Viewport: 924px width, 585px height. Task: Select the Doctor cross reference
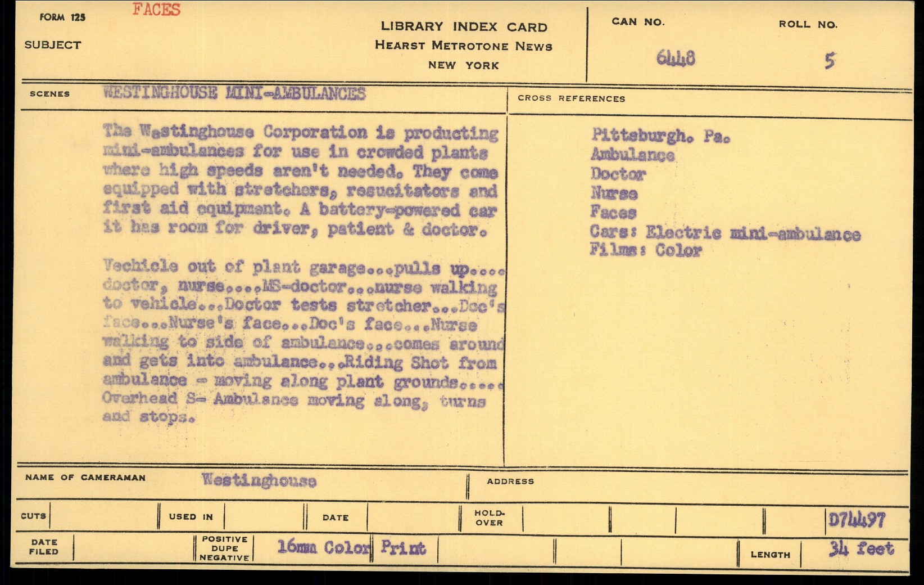click(x=618, y=174)
